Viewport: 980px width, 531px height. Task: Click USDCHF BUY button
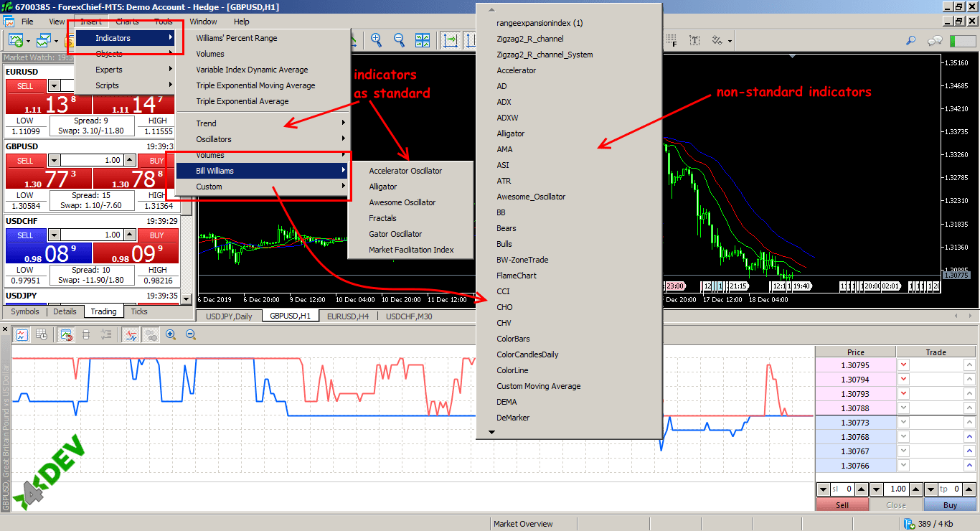click(157, 235)
